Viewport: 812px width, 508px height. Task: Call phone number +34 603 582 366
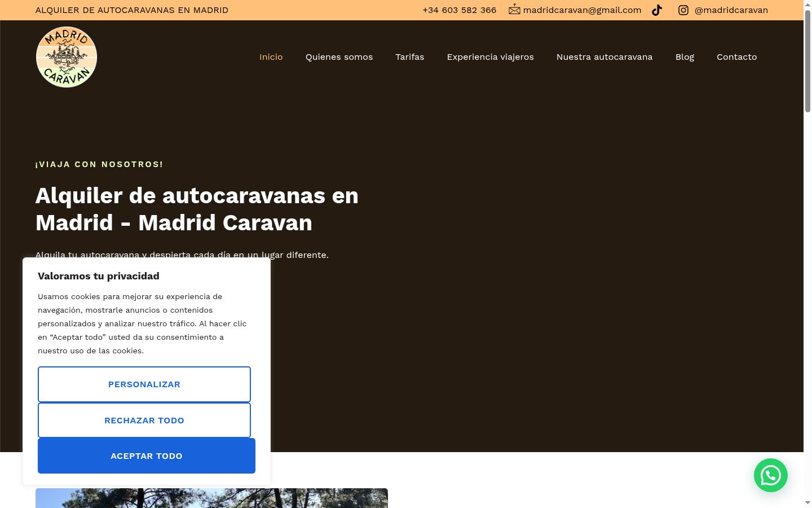pyautogui.click(x=460, y=10)
